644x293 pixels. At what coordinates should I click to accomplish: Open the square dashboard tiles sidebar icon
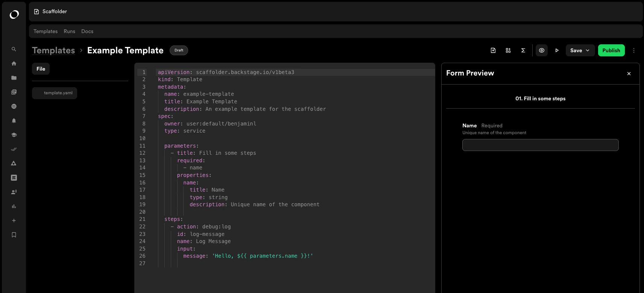[x=14, y=178]
